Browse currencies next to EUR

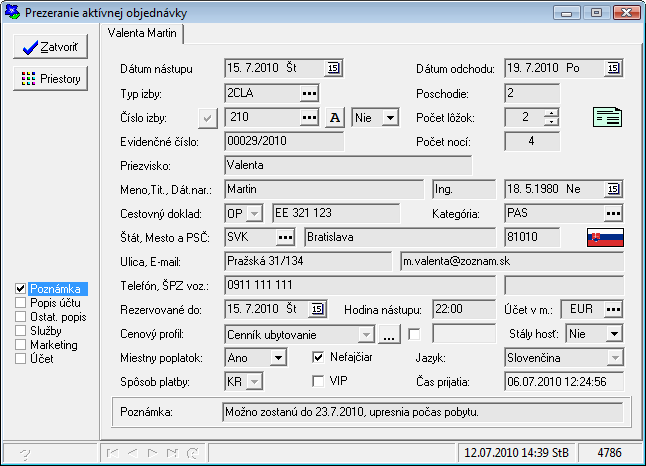click(613, 309)
